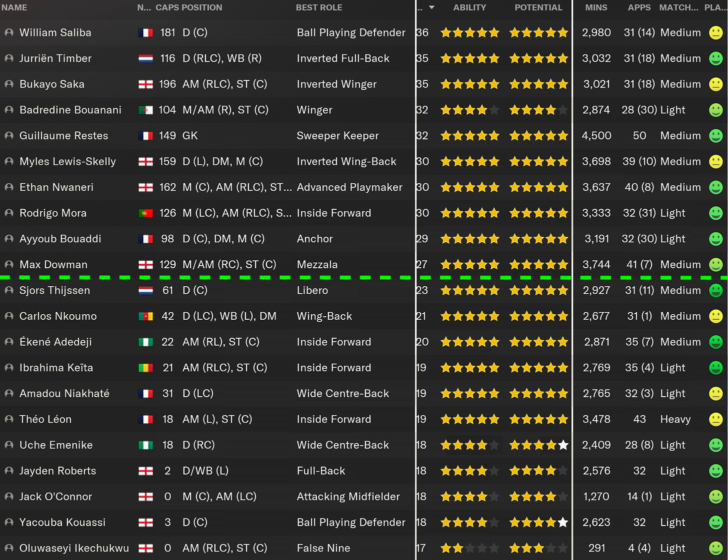Click the 'Anchor' role cell
Viewport: 728px width, 560px height.
[x=315, y=239]
